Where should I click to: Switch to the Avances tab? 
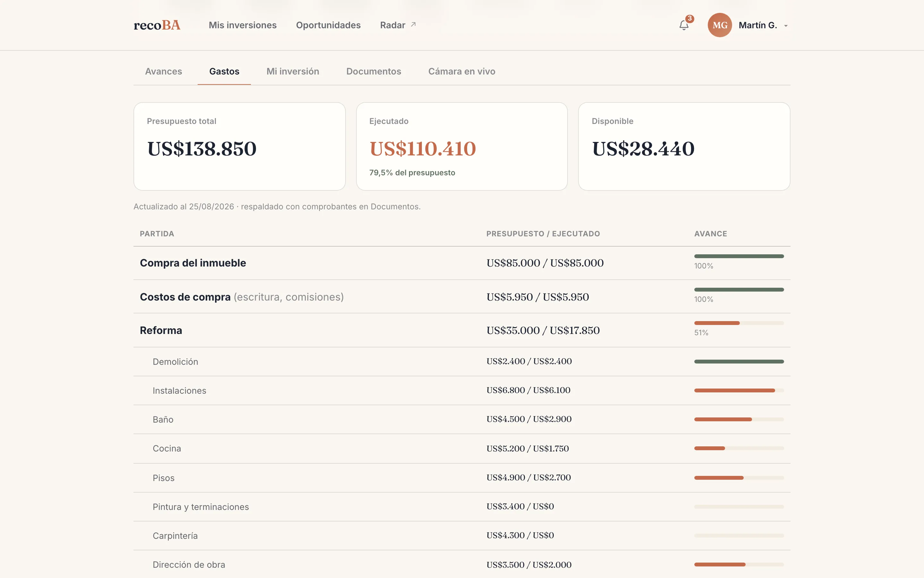[x=163, y=72]
